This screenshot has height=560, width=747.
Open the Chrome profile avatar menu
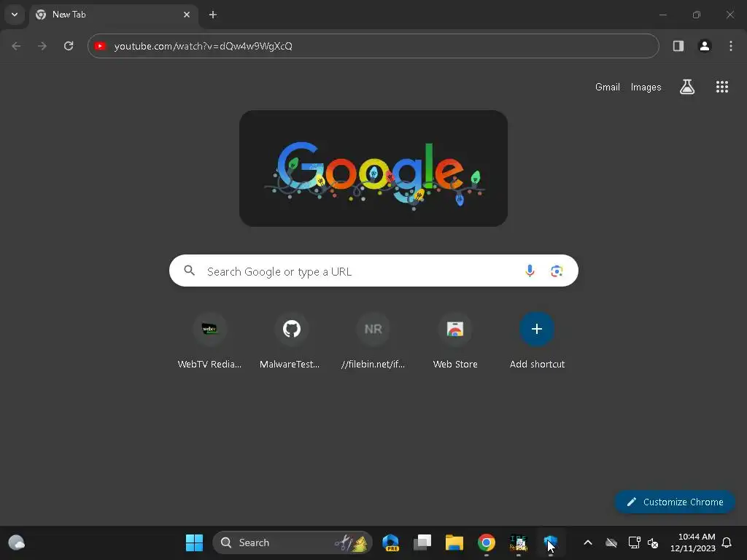coord(704,46)
